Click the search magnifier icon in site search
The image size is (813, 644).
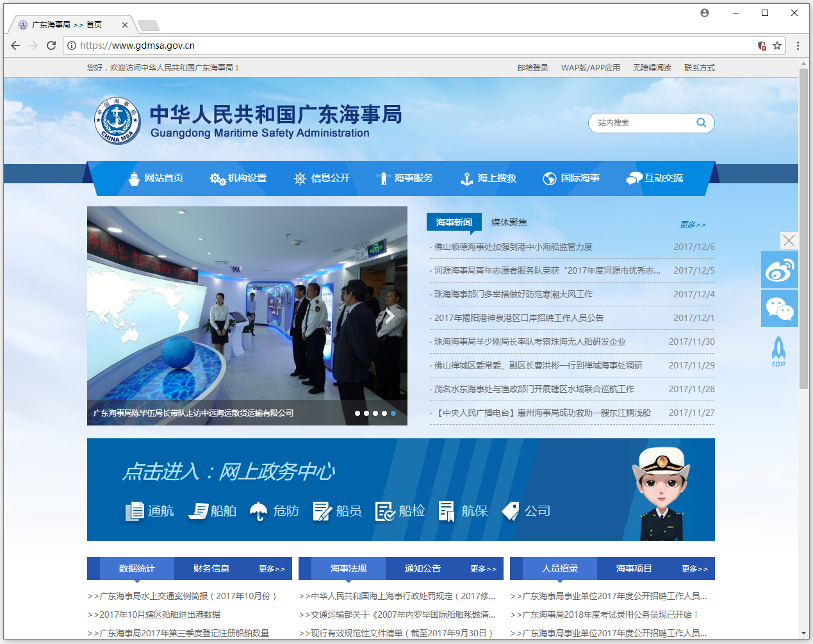702,122
